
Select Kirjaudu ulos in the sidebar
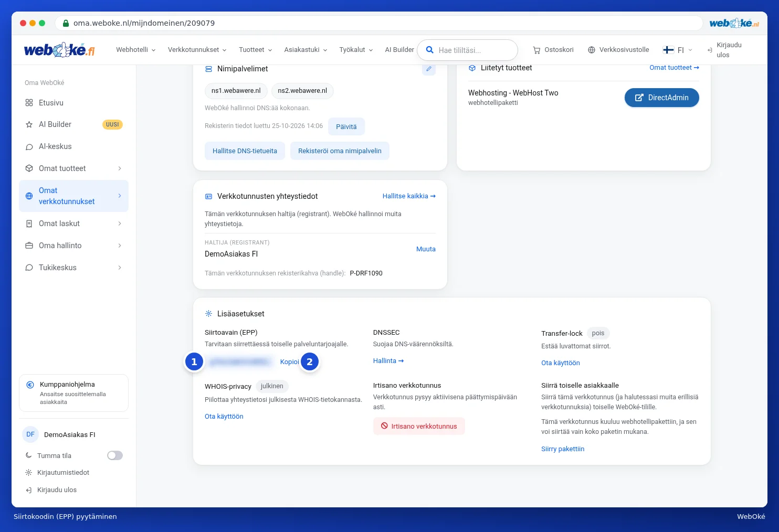pyautogui.click(x=57, y=490)
